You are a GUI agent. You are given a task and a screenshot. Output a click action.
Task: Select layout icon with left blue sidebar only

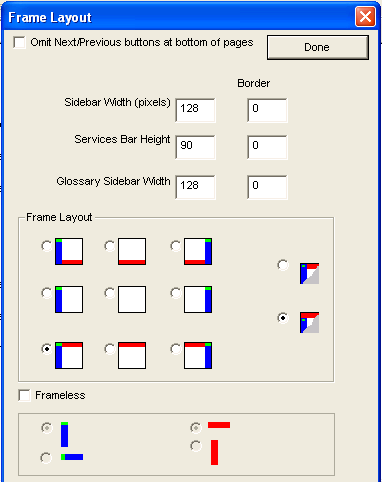tap(69, 299)
